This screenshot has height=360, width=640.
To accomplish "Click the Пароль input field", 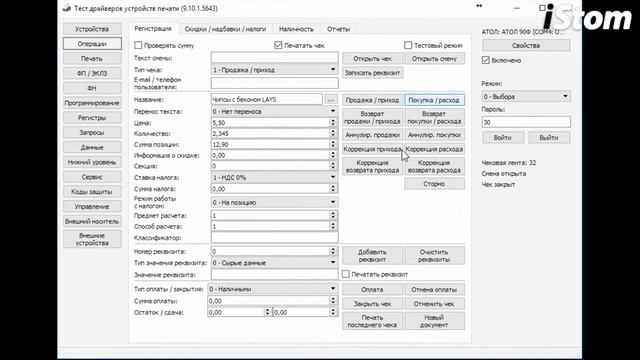I will pos(526,122).
